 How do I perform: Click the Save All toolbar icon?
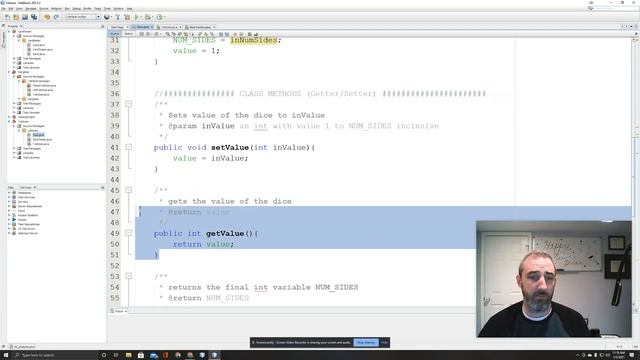point(34,17)
